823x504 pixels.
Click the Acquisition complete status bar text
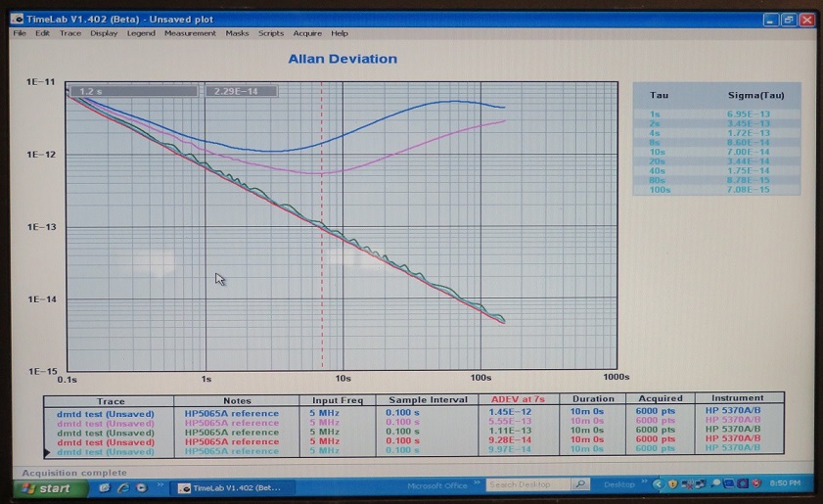pyautogui.click(x=74, y=473)
